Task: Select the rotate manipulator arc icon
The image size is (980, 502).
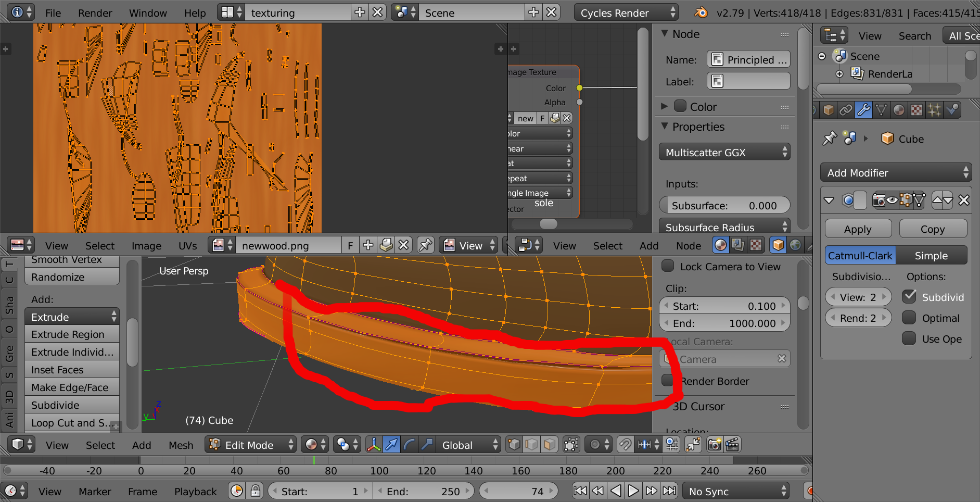Action: pyautogui.click(x=409, y=445)
